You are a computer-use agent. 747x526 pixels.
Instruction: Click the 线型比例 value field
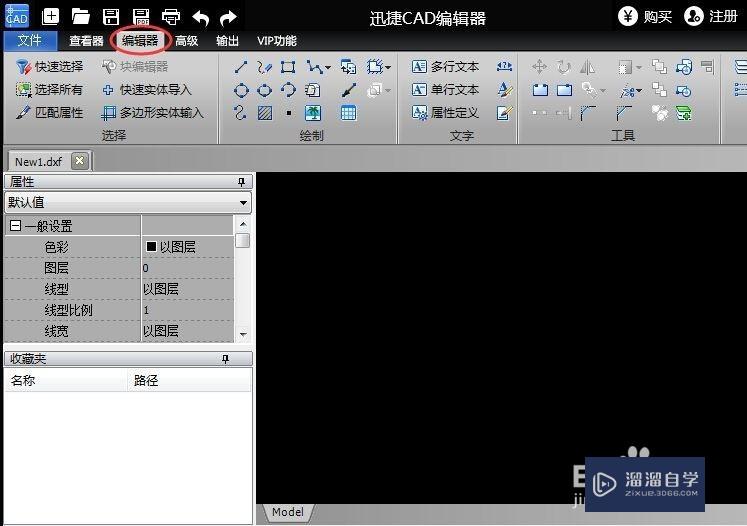point(188,310)
